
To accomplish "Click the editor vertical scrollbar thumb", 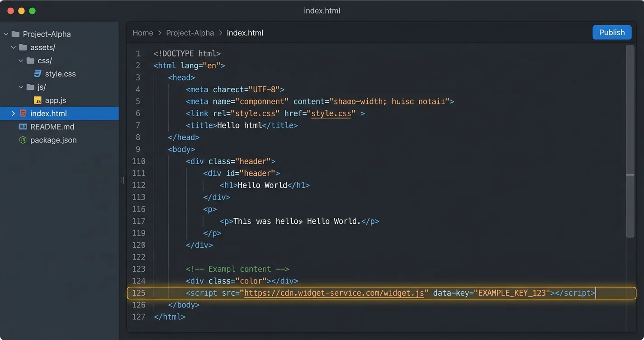I will coord(630,141).
